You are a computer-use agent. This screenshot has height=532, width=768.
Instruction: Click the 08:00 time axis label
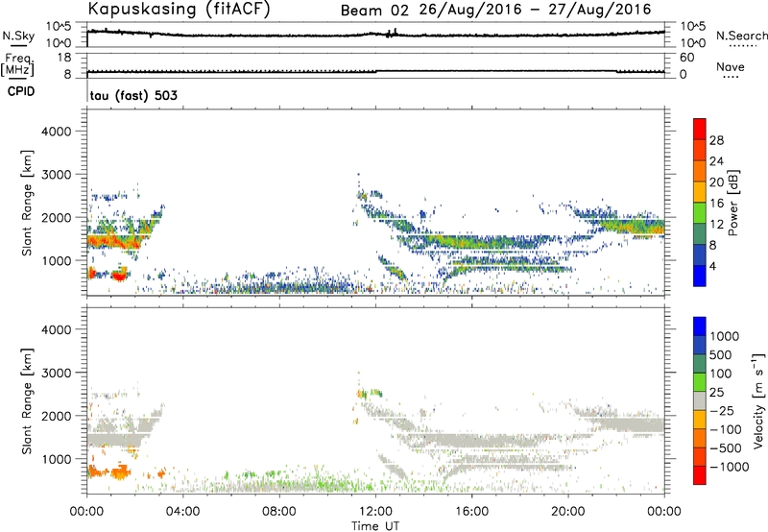[279, 512]
